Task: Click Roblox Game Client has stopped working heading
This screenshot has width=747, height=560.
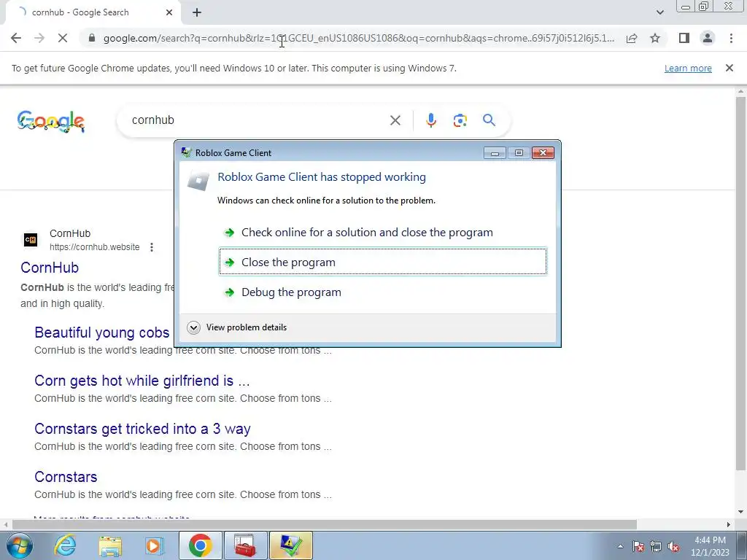Action: pos(322,177)
